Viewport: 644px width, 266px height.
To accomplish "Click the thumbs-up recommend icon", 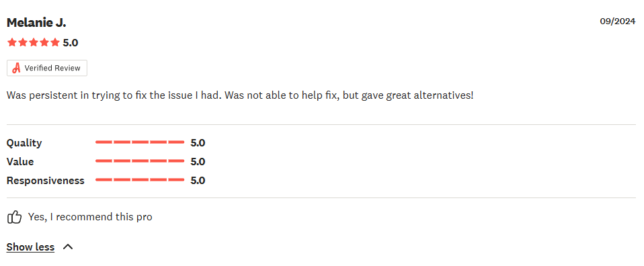I will click(x=14, y=217).
